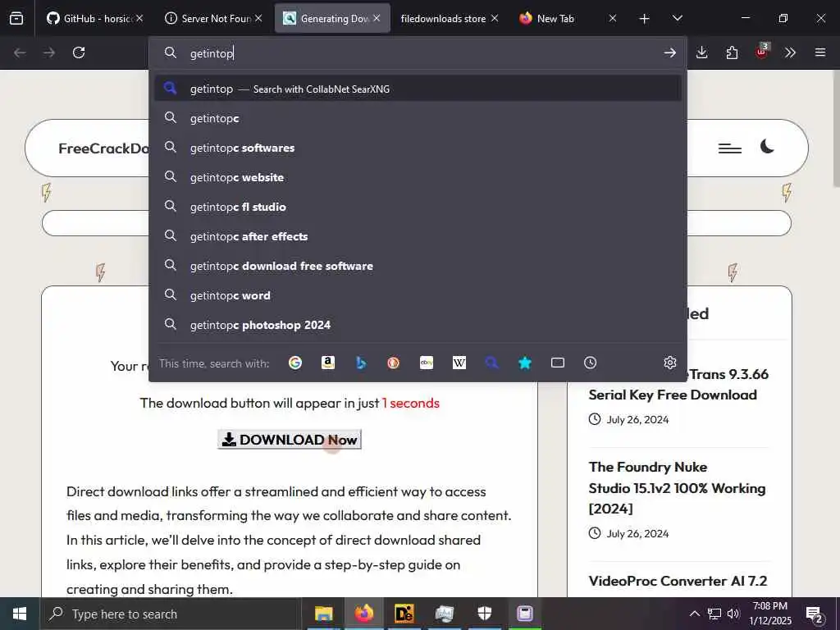Screen dimensions: 840x630
Task: Show more toolbar tools overflow
Action: click(790, 52)
